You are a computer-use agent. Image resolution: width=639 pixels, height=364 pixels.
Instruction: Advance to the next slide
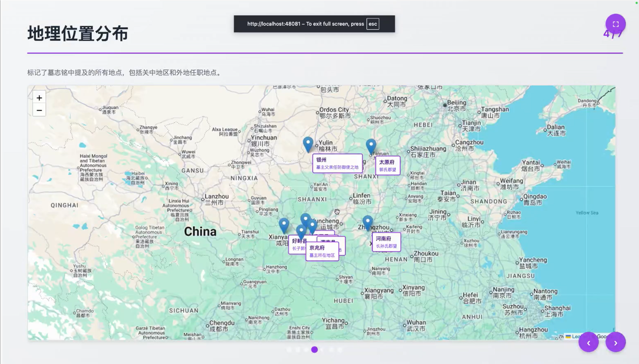tap(616, 342)
